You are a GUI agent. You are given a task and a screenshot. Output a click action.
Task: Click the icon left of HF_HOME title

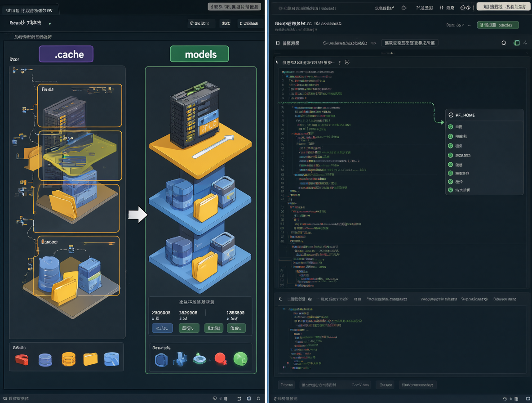tap(451, 115)
